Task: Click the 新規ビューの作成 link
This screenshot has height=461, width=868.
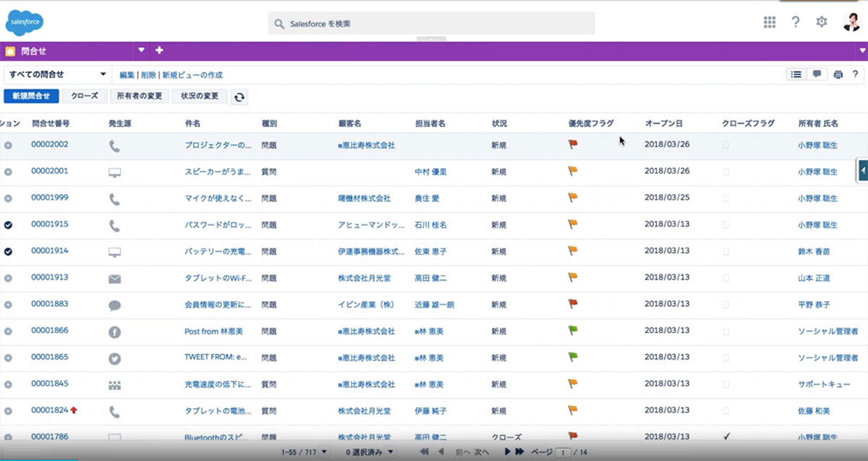Action: click(192, 75)
